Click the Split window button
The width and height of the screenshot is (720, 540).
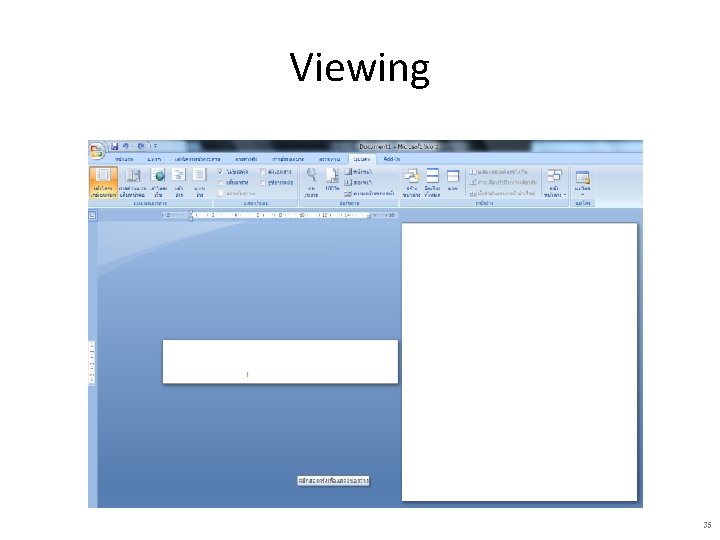pos(453,180)
